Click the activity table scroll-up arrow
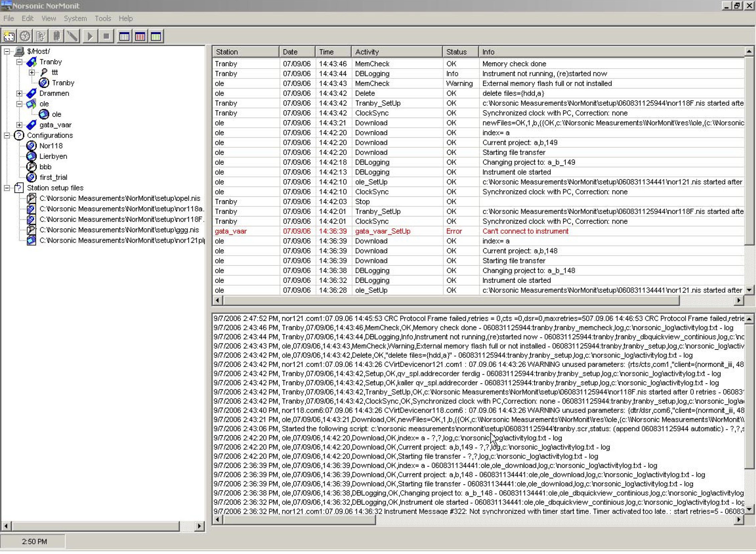Screen dimensions: 756x554 click(x=749, y=51)
